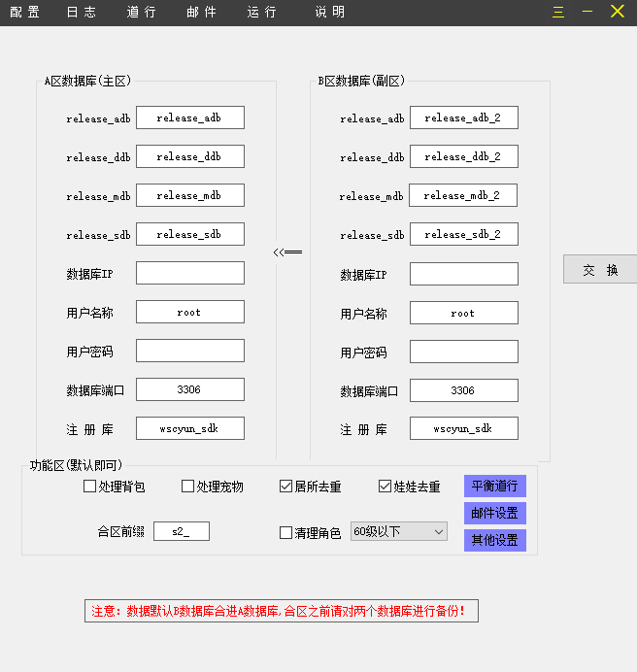
Task: Toggle the 清理角色 checkbox
Action: pyautogui.click(x=286, y=532)
